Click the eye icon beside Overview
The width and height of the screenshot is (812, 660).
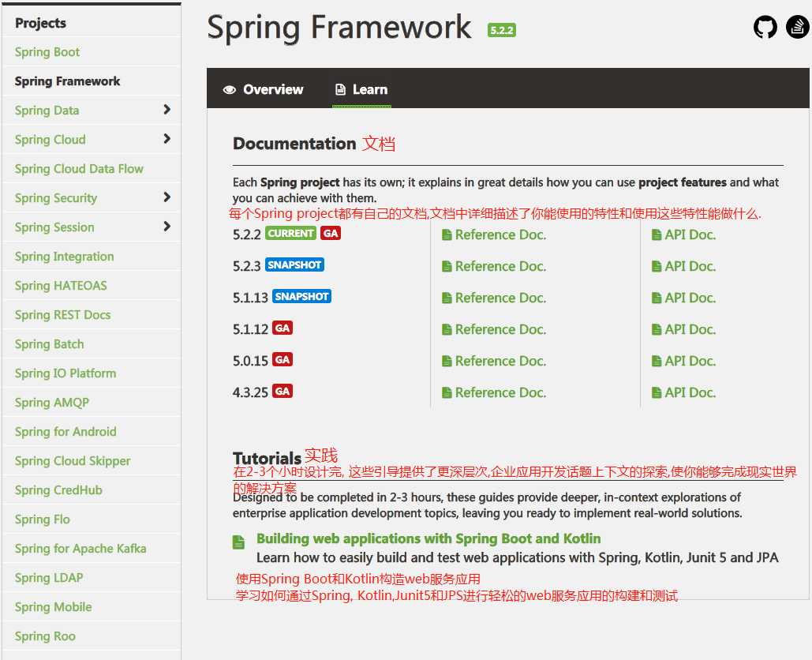coord(230,90)
